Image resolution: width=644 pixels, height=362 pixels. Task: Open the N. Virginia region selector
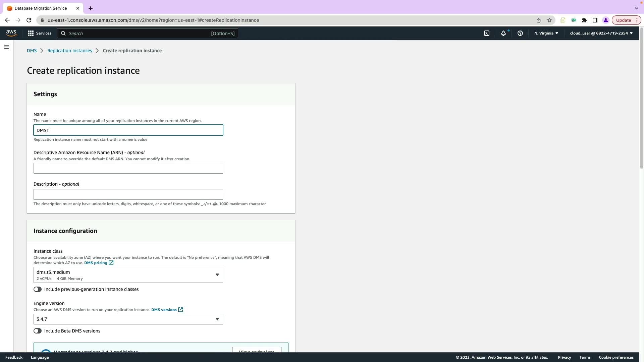coord(546,33)
